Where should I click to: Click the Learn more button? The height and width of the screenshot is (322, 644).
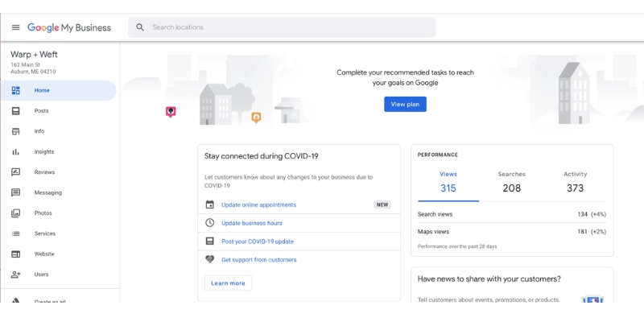click(x=228, y=283)
